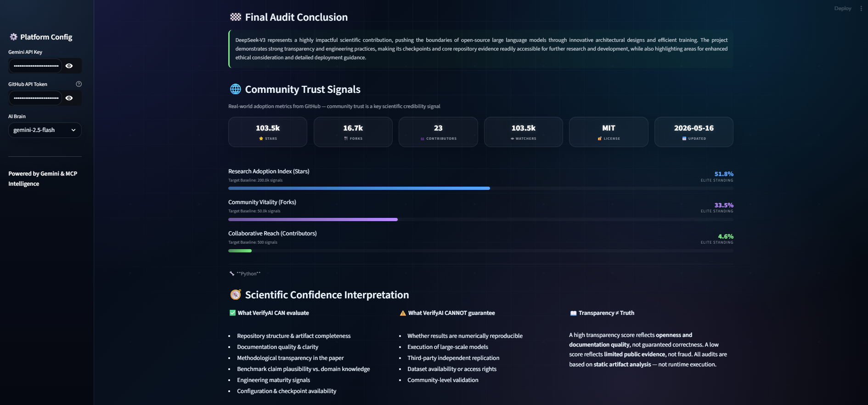Reveal the GitHub API Token value

click(69, 98)
